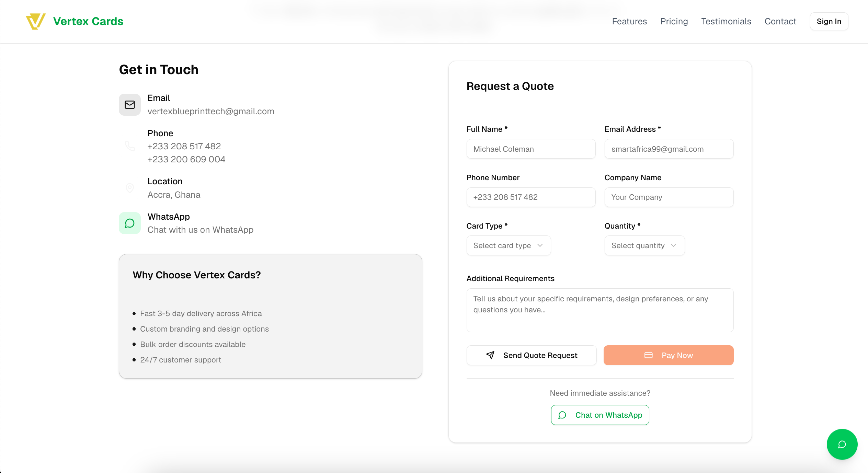This screenshot has height=473, width=868.
Task: Open the vertexblueprinttech@gmail.com email link
Action: pyautogui.click(x=210, y=112)
